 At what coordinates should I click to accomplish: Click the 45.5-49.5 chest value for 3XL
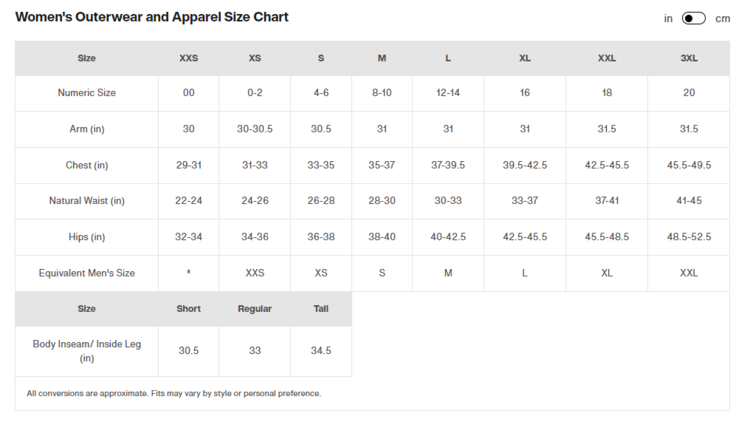(688, 165)
